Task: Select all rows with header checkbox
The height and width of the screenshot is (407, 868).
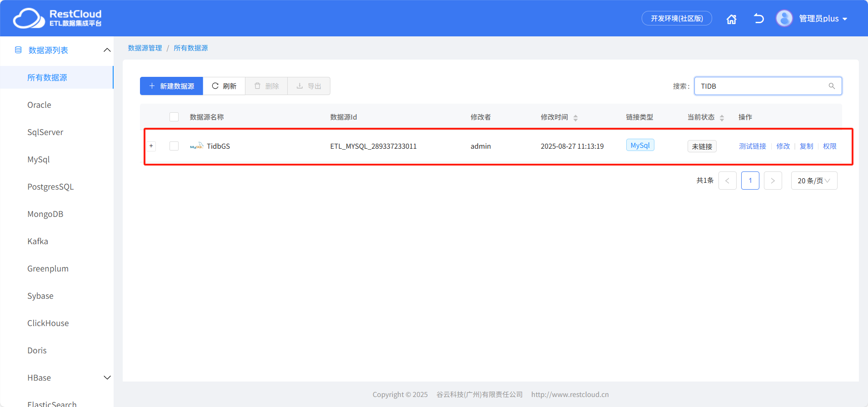Action: 174,117
